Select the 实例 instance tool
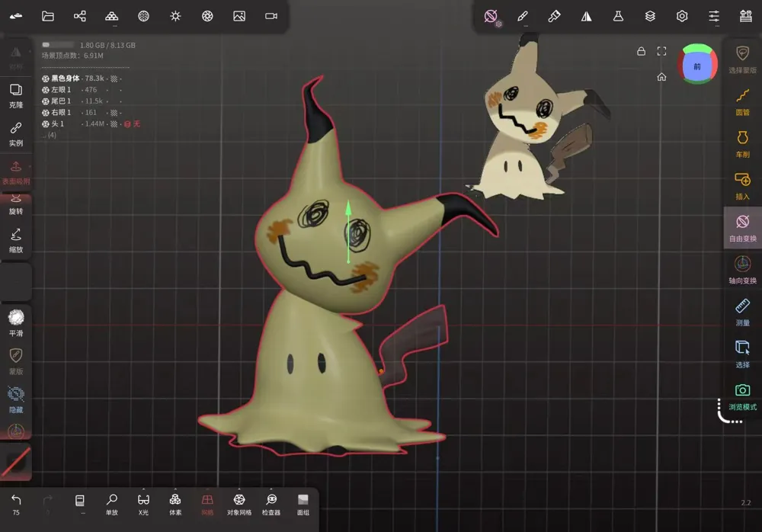 15,135
